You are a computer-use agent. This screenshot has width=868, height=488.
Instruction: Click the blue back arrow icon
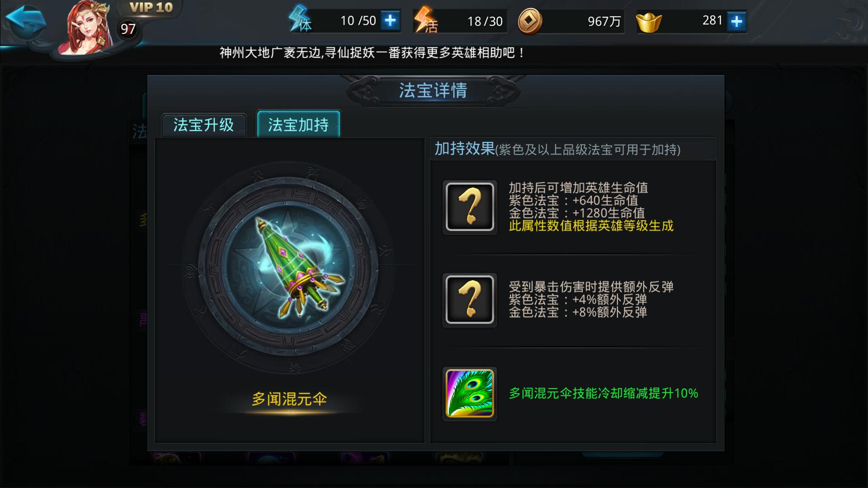26,21
